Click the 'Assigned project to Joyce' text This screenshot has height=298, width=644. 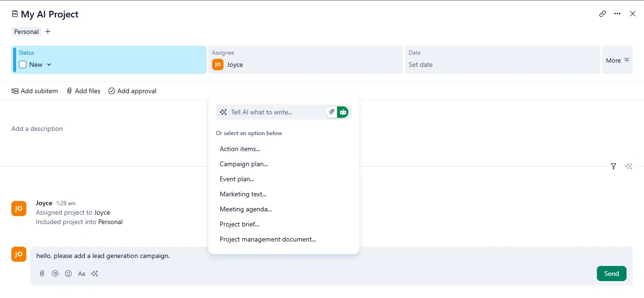73,212
